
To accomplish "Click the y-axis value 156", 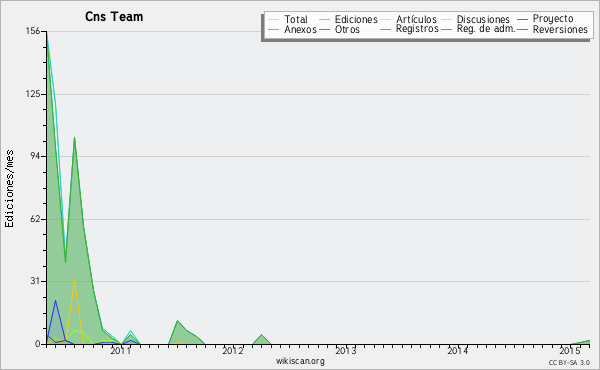I will click(33, 31).
